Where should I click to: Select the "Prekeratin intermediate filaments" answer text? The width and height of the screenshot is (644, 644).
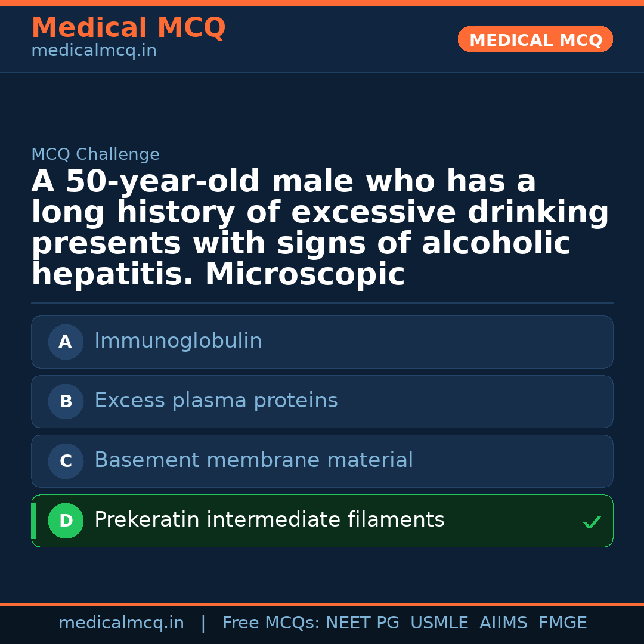coord(269,520)
